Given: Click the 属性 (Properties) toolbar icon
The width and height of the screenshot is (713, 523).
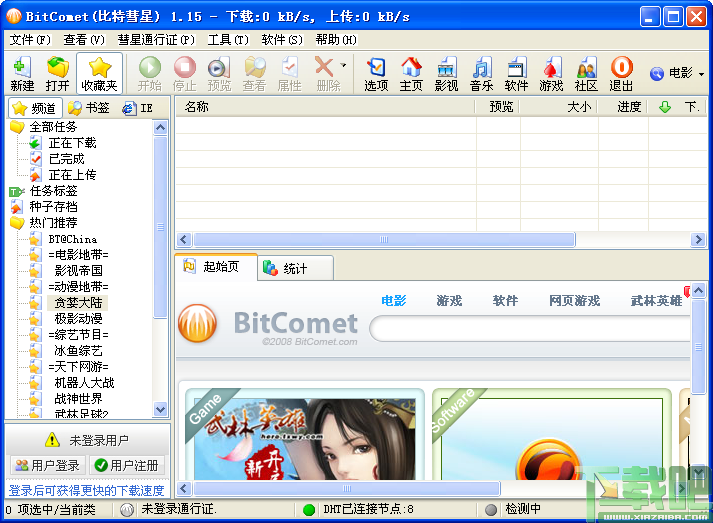Looking at the screenshot, I should (x=289, y=73).
